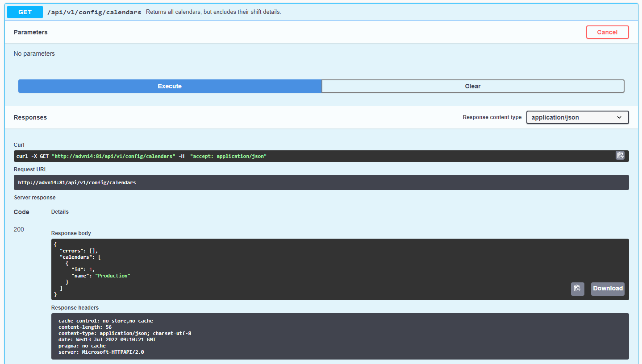This screenshot has width=642, height=364.
Task: Copy the Response body to clipboard
Action: (x=577, y=289)
